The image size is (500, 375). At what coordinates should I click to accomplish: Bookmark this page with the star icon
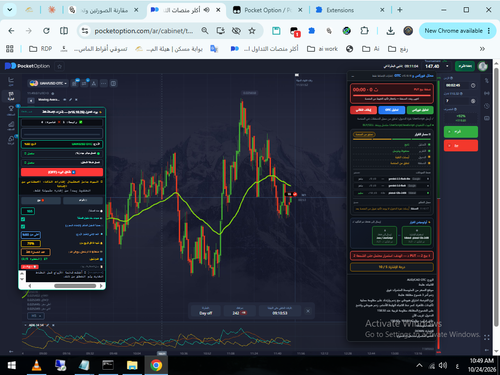252,31
